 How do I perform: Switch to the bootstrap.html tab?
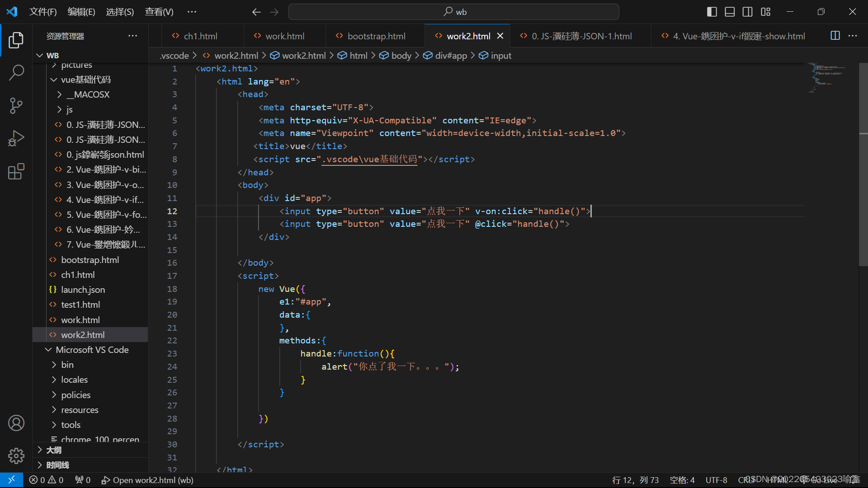coord(376,36)
